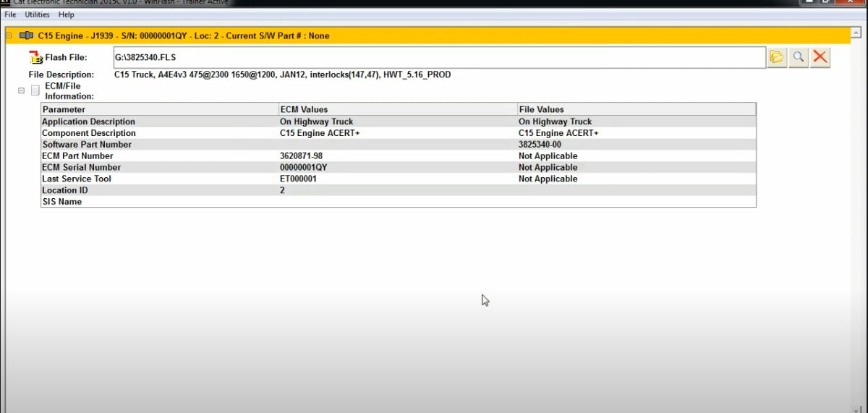
Task: Open the Help menu
Action: (67, 14)
